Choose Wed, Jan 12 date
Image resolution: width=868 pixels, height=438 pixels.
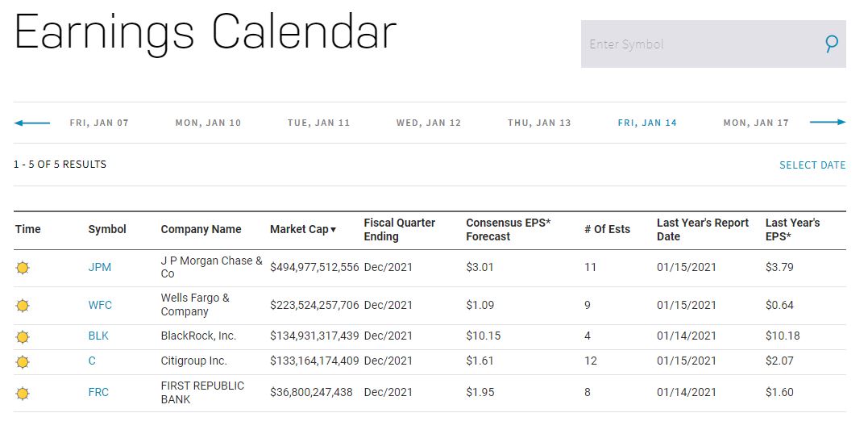(428, 123)
